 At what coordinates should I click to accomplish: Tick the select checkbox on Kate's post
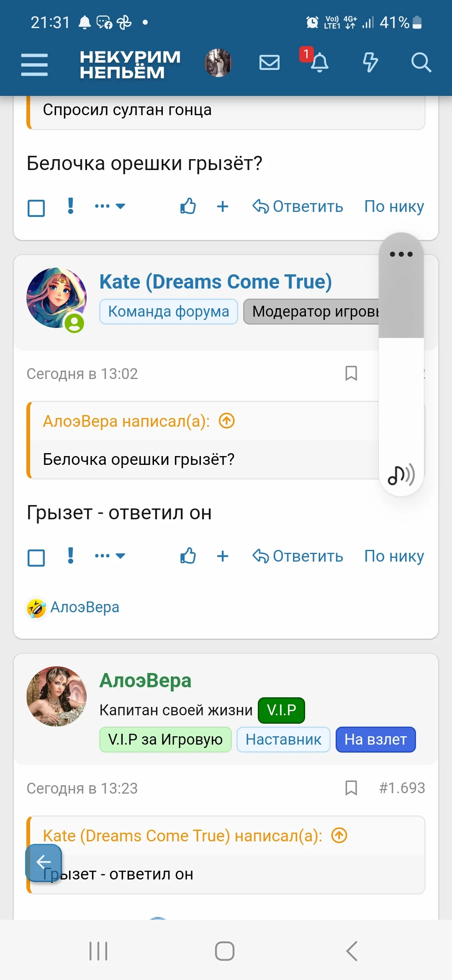(x=36, y=557)
